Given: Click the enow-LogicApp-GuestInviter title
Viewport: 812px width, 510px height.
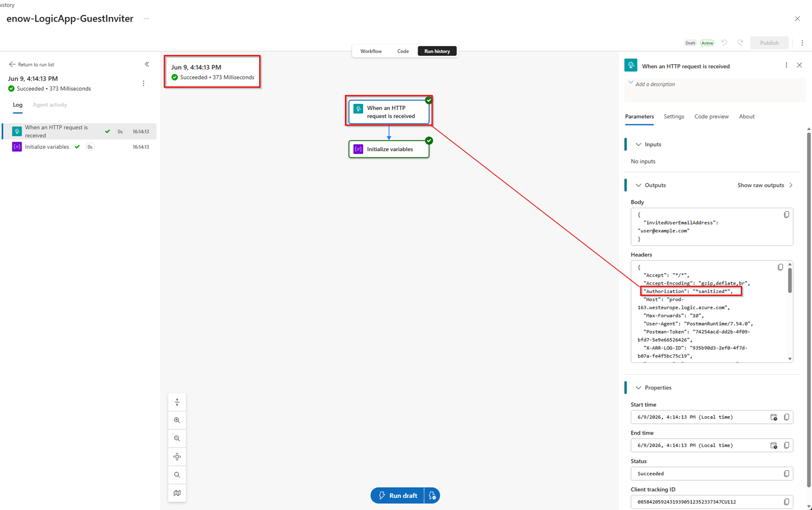Looking at the screenshot, I should tap(70, 19).
